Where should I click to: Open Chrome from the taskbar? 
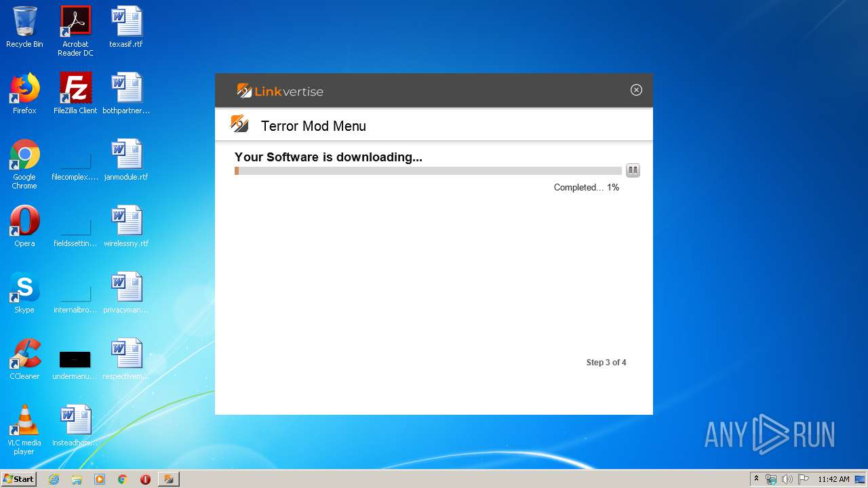click(x=123, y=479)
